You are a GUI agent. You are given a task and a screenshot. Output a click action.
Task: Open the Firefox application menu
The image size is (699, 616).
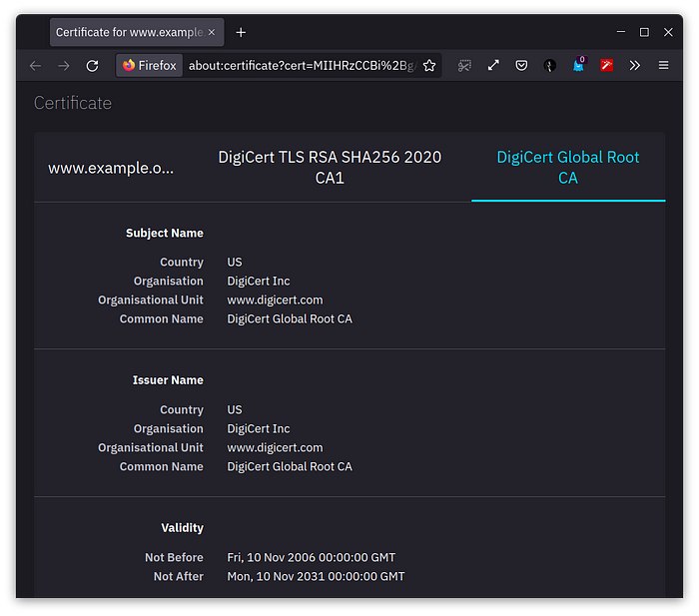click(663, 66)
